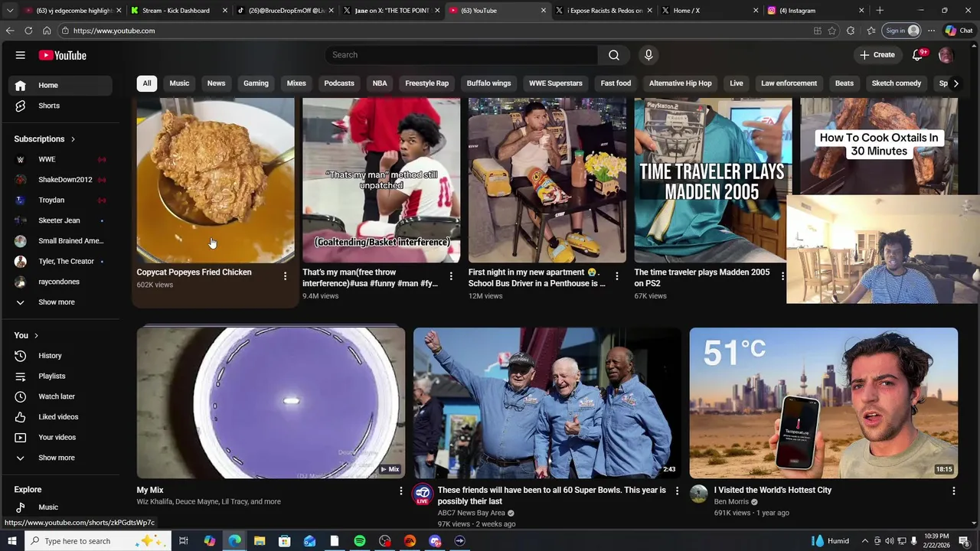This screenshot has width=980, height=551.
Task: Open the weather Humid widget in taskbar
Action: tap(831, 541)
